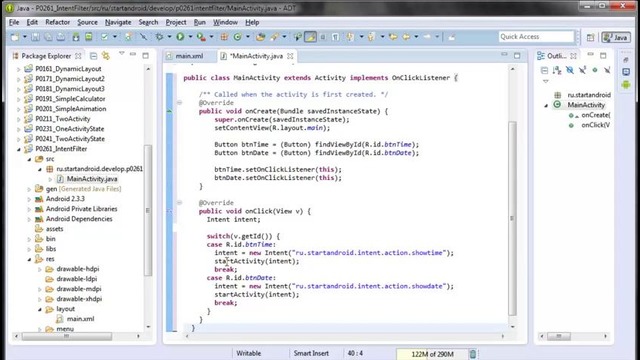
Task: Open the Project menu
Action: [176, 22]
